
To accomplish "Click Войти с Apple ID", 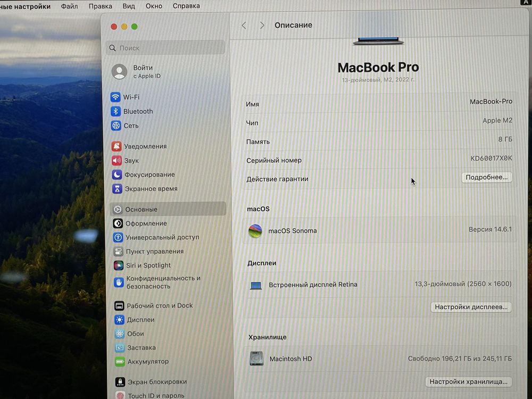I will (x=147, y=72).
